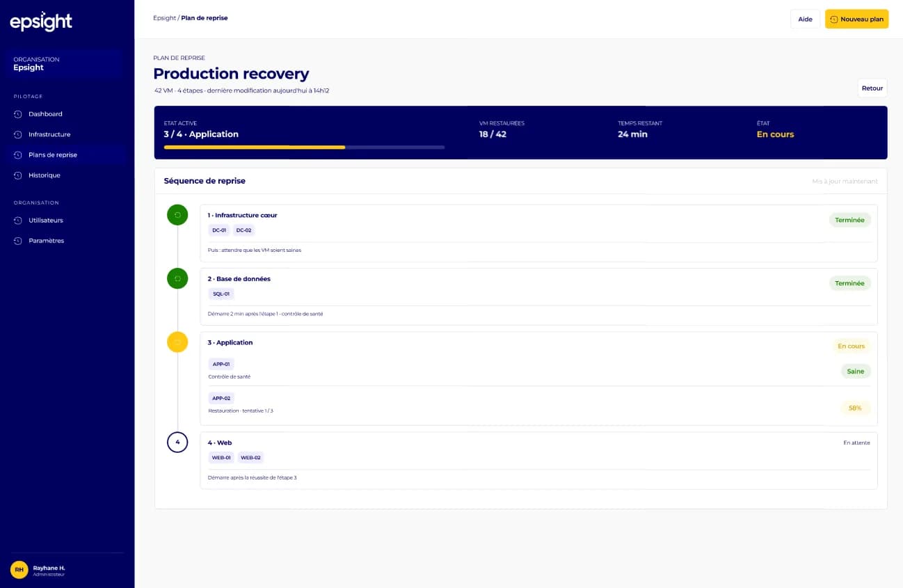Click the 24 min remaining time value
The height and width of the screenshot is (588, 903).
pos(632,134)
